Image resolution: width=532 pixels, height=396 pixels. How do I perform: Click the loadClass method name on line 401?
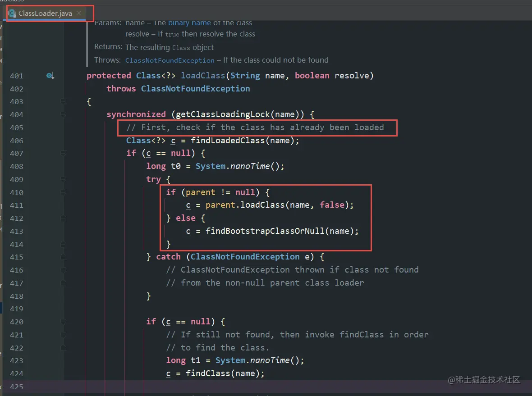pos(203,76)
